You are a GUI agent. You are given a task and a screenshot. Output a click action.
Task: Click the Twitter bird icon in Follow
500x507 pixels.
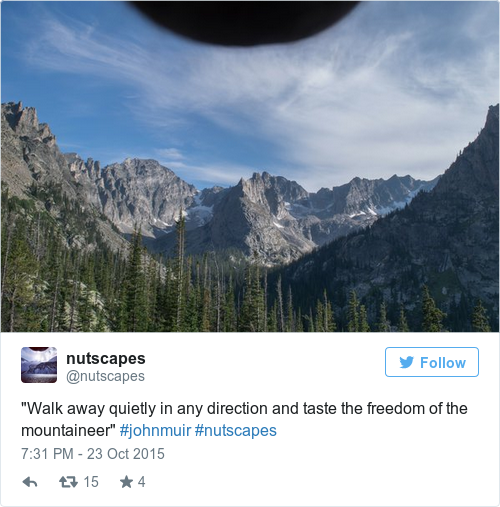[407, 362]
